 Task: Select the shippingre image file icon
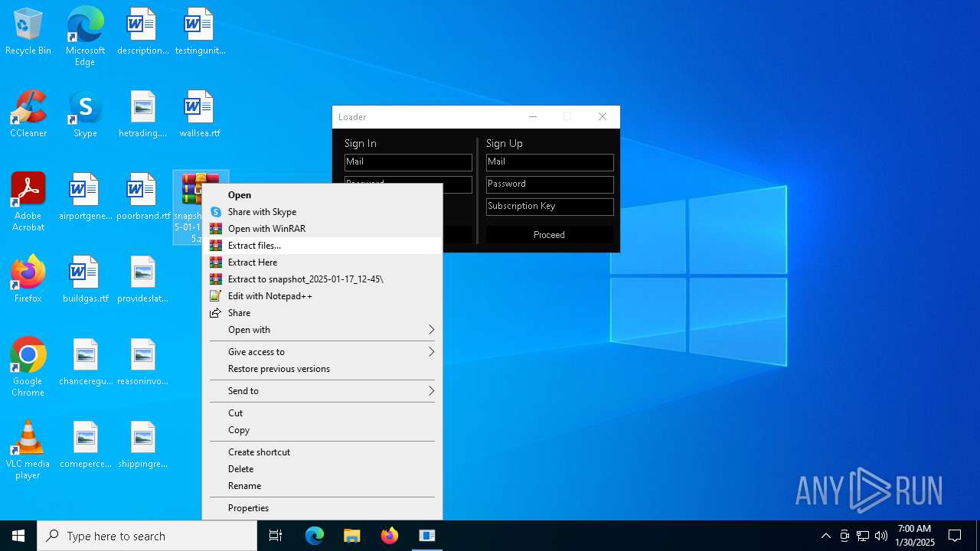(x=142, y=445)
